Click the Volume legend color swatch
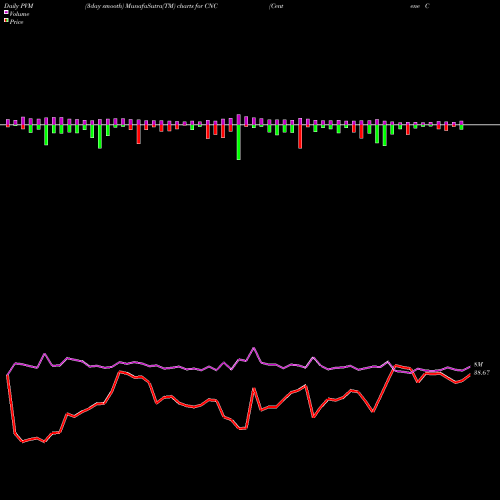The image size is (500, 500). coord(6,13)
